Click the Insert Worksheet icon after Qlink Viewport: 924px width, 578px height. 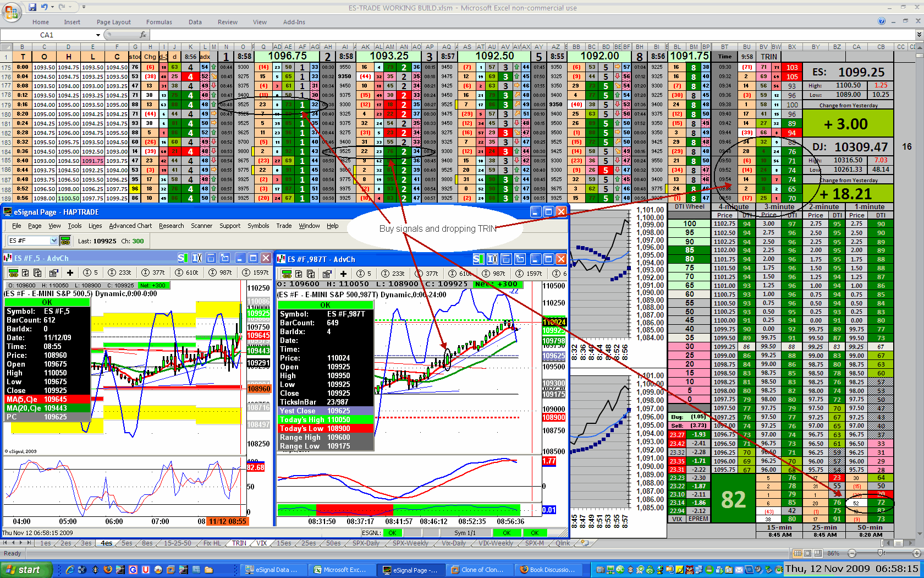tap(585, 543)
